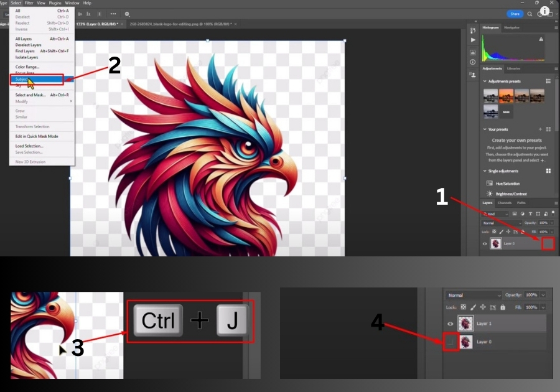Toggle lock transparent pixels in Layer 1 panel

[x=463, y=307]
